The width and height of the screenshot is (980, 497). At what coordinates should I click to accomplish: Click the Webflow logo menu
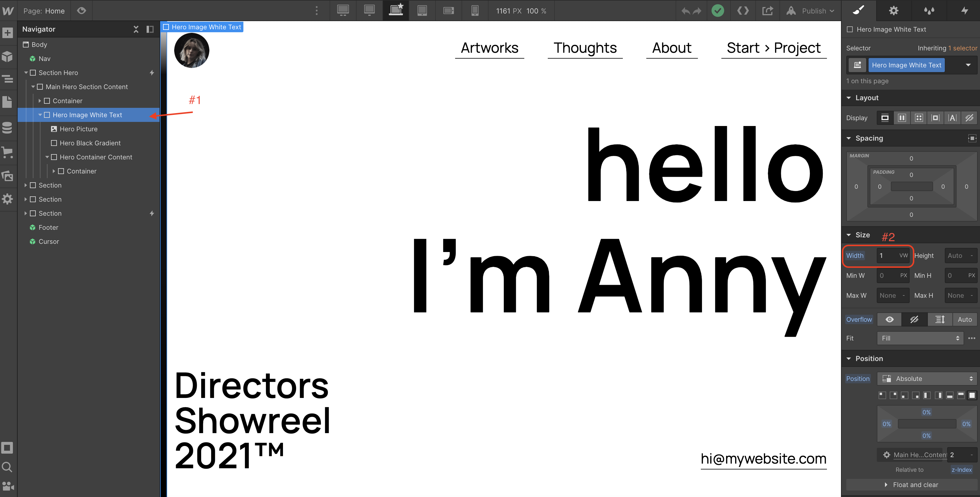pyautogui.click(x=8, y=11)
